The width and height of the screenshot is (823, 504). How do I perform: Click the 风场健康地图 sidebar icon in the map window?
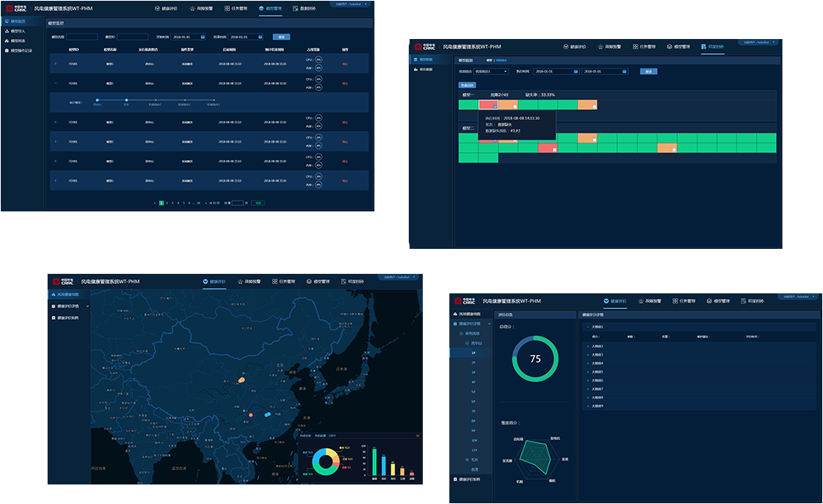pos(52,295)
